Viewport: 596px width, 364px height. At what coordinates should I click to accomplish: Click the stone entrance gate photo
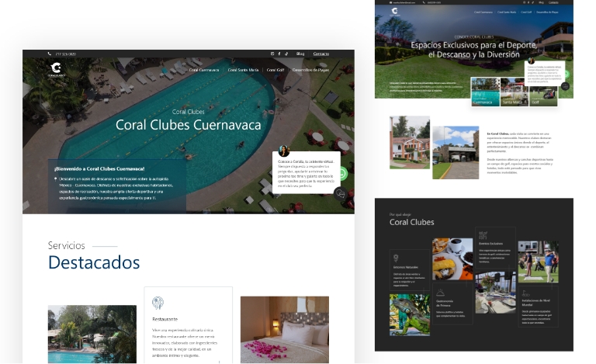[456, 152]
